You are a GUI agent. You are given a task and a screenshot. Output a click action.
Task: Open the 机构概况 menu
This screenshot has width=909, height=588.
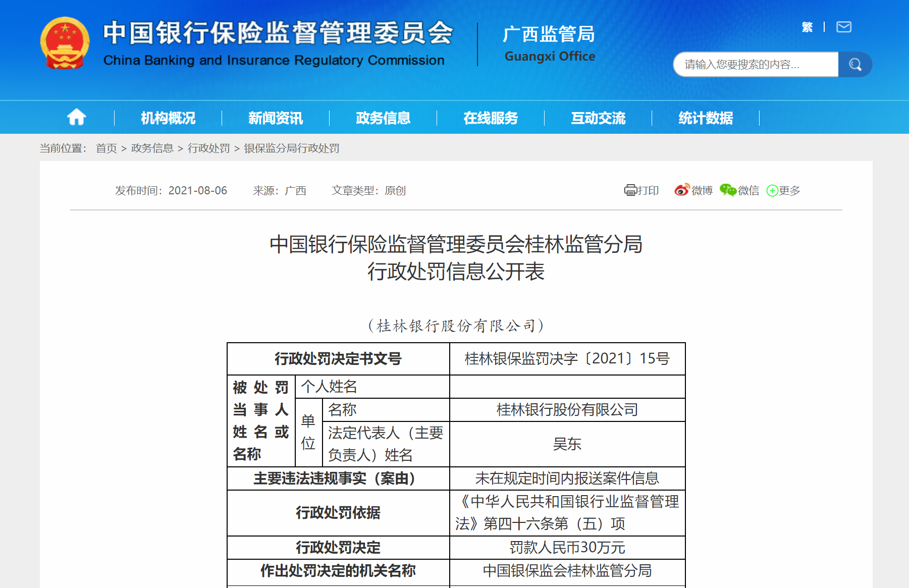(x=168, y=118)
